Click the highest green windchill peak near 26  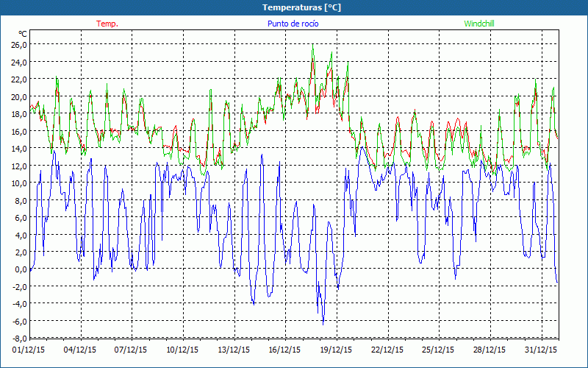(313, 45)
